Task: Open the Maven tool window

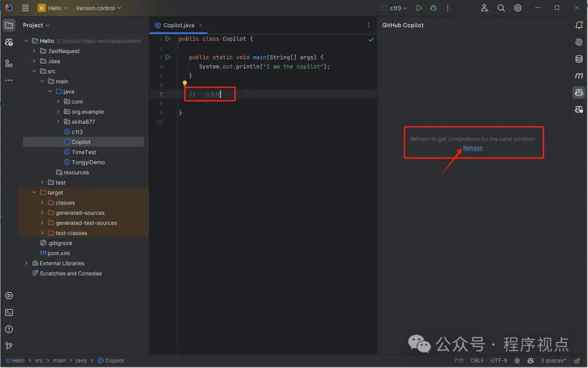Action: (579, 75)
